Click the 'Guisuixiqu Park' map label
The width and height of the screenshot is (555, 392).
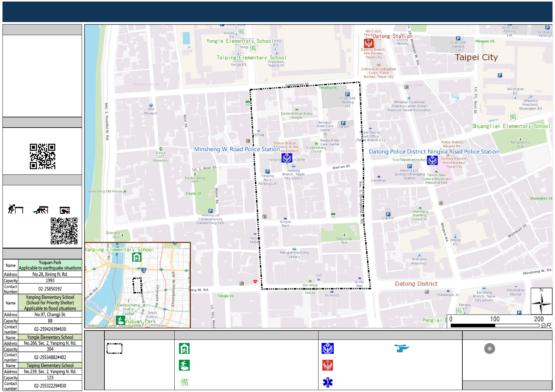[344, 241]
